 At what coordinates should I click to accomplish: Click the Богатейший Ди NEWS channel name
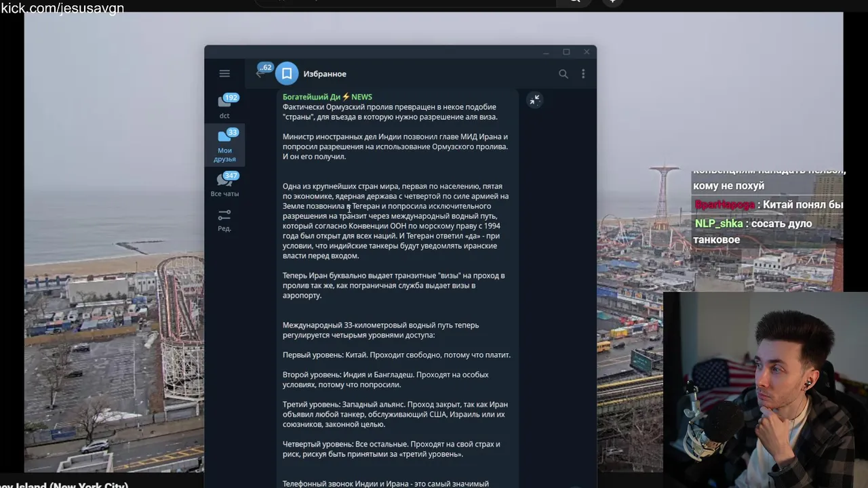[327, 97]
